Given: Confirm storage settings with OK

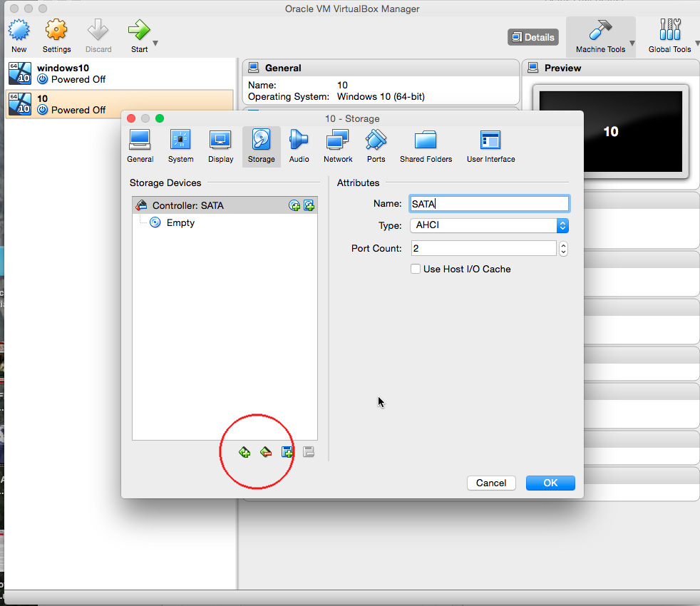Looking at the screenshot, I should 550,483.
